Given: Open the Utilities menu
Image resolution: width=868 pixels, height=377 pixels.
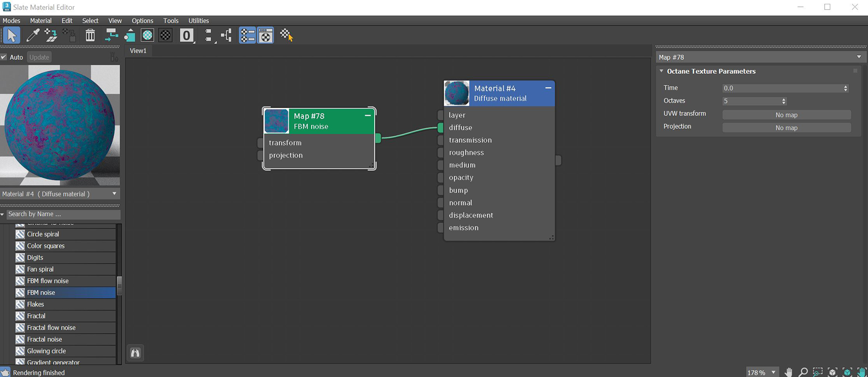Looking at the screenshot, I should click(199, 21).
